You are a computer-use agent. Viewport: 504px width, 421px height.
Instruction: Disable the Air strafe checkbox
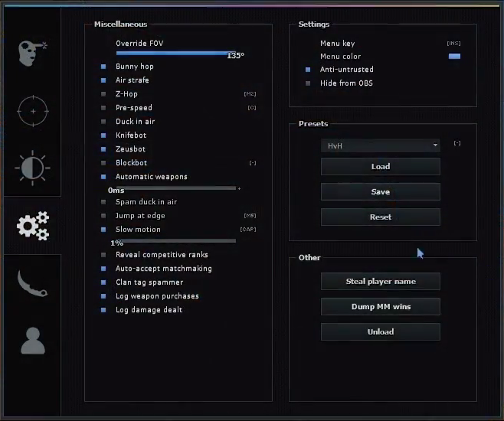[103, 80]
